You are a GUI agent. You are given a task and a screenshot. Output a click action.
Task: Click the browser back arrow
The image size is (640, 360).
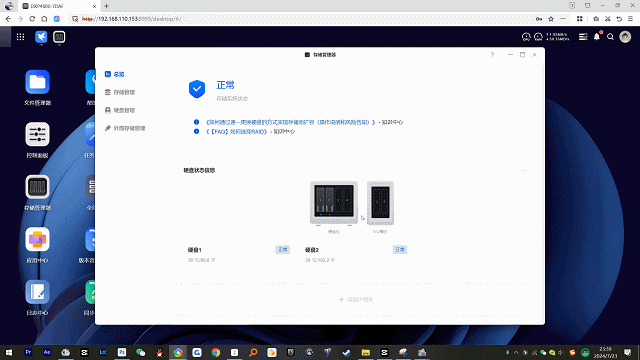[x=8, y=19]
